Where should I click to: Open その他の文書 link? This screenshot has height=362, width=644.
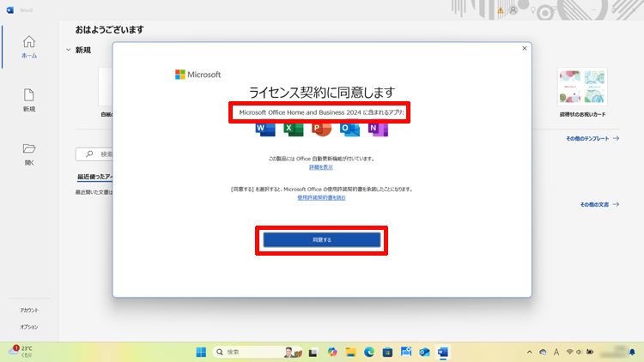(x=598, y=204)
